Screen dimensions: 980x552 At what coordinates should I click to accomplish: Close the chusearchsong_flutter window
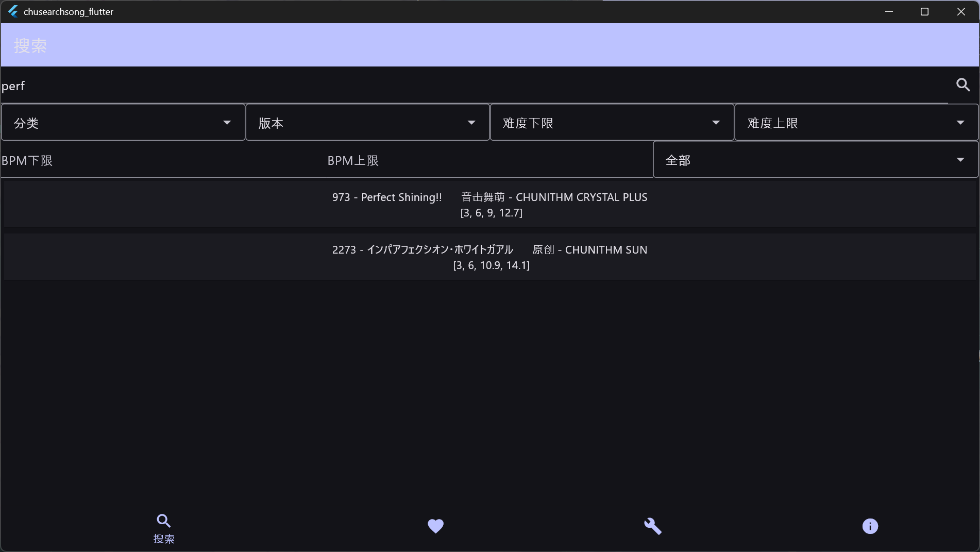click(961, 11)
